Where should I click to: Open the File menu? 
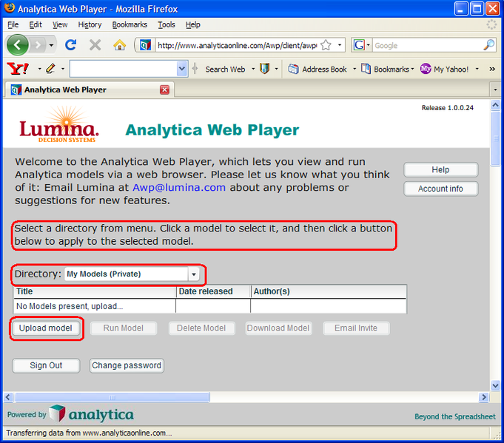tap(13, 24)
